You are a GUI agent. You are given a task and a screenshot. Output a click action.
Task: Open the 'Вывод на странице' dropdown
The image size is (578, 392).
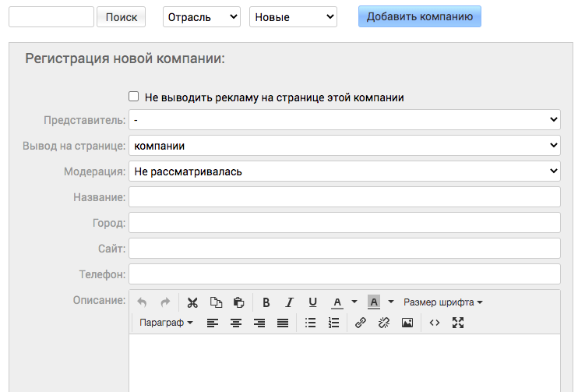344,145
